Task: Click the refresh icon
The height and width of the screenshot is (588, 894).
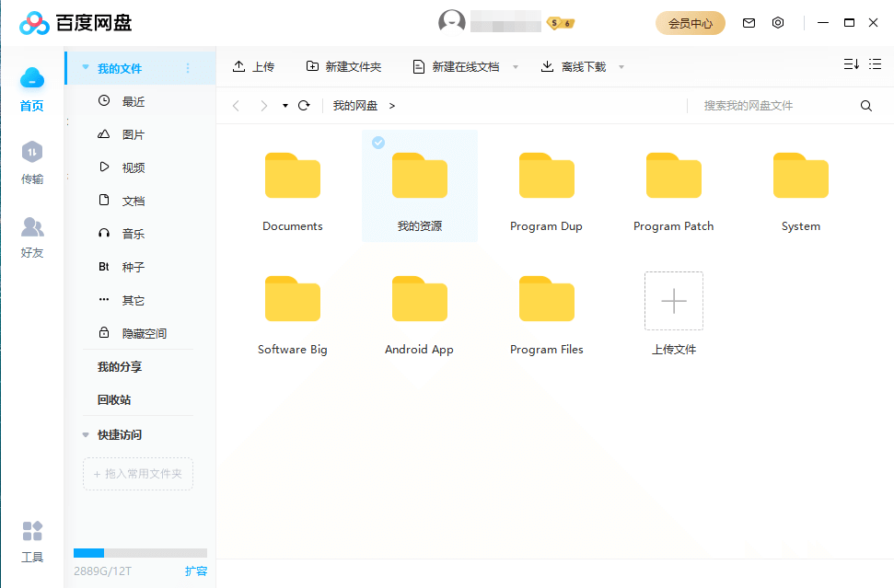Action: [x=304, y=106]
